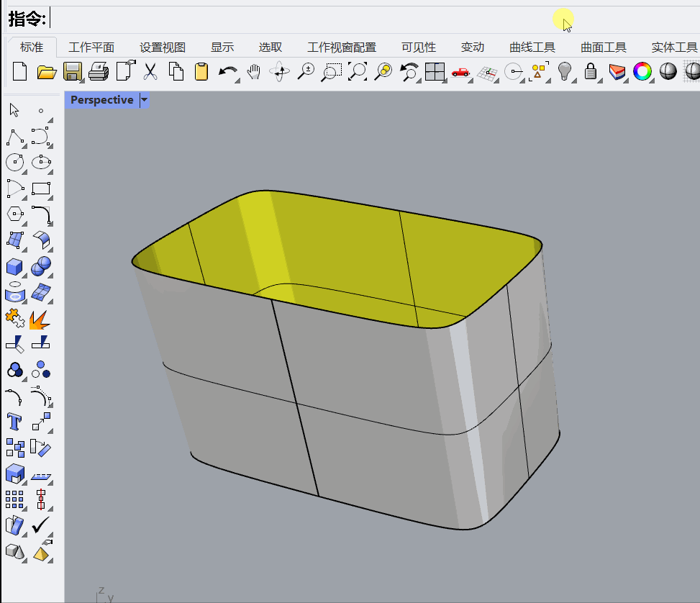Select the Box solid tool
Viewport: 700px width, 603px height.
click(14, 267)
